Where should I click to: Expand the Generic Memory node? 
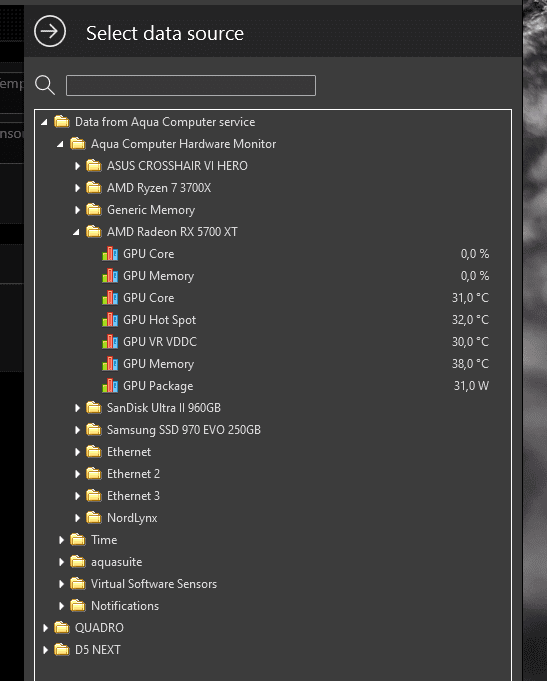tap(77, 210)
